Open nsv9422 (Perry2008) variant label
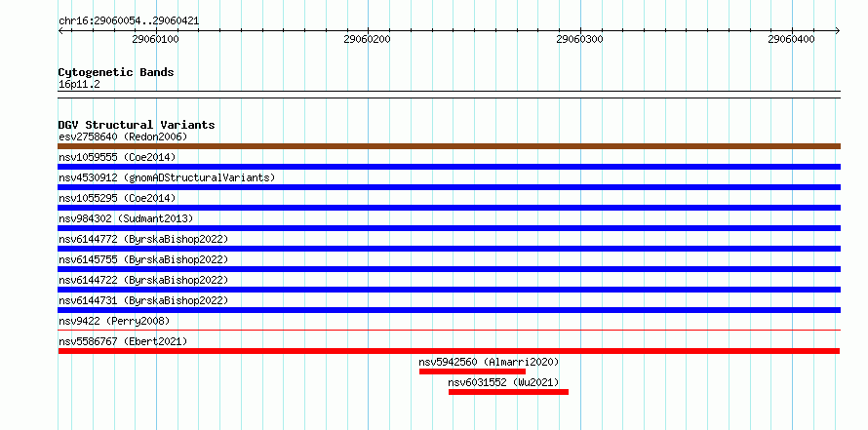 click(114, 321)
